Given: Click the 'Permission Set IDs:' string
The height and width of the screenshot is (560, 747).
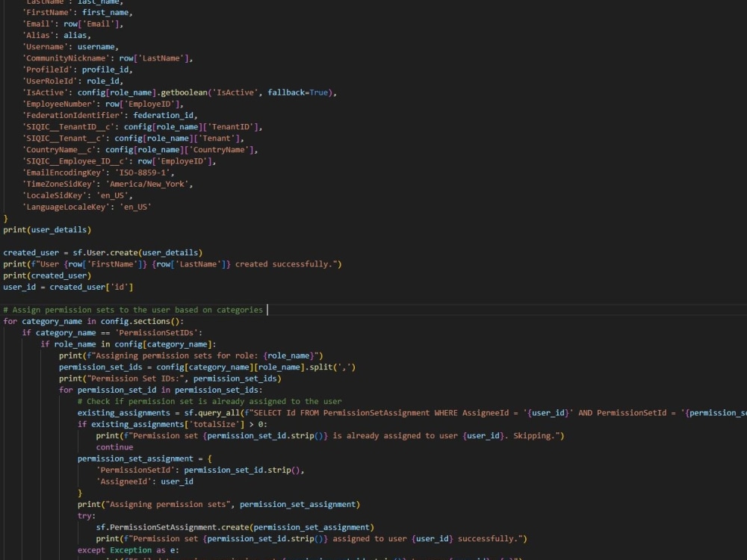Looking at the screenshot, I should tap(137, 378).
